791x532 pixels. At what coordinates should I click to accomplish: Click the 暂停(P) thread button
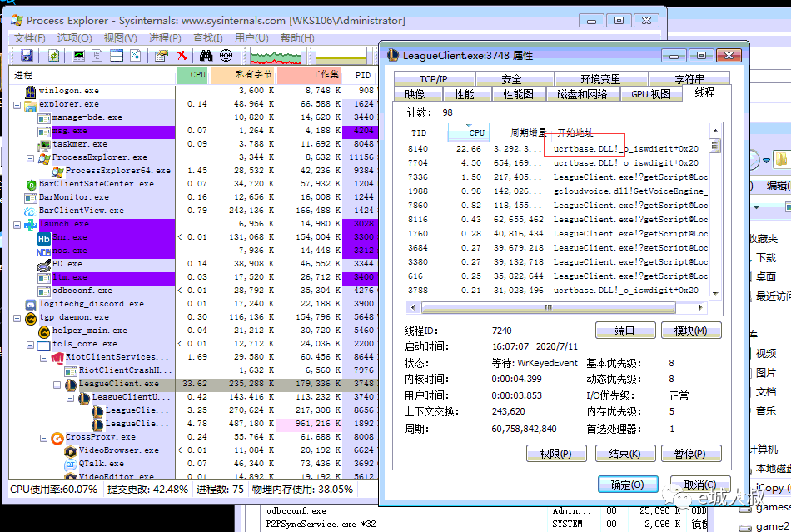[690, 454]
